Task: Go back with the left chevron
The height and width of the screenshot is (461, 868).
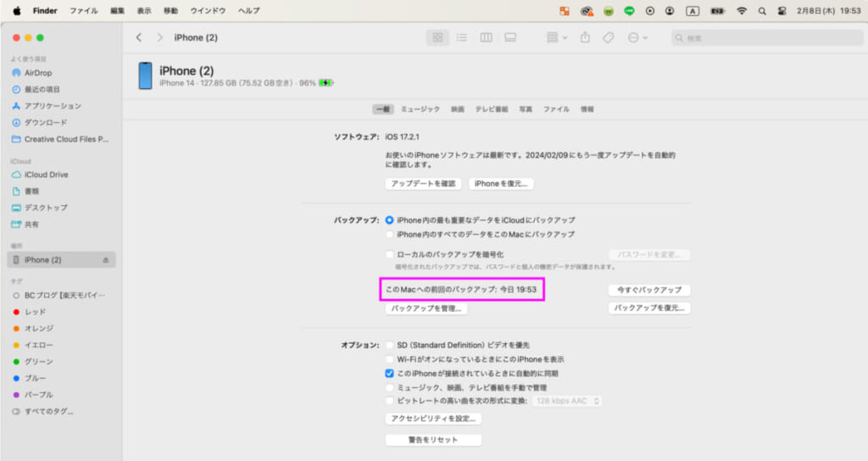Action: [139, 37]
